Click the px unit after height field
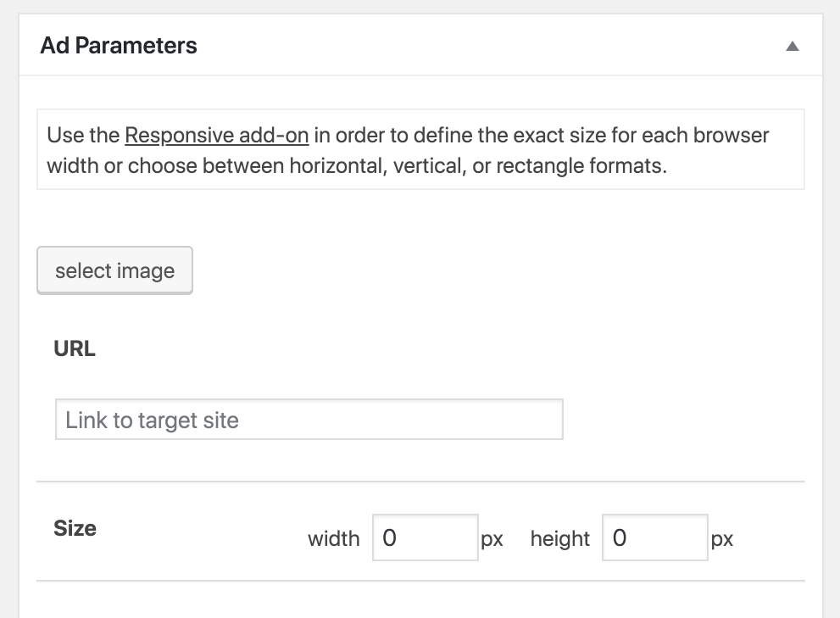This screenshot has height=618, width=840. 722,539
